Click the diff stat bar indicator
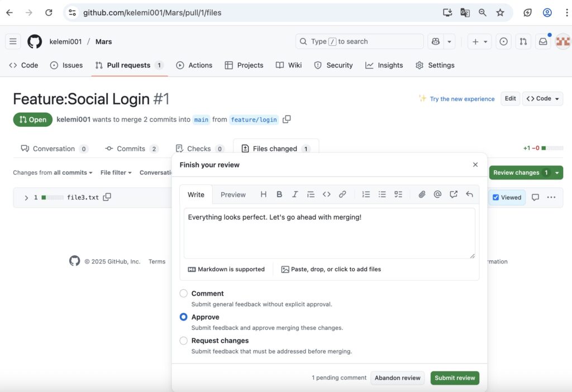This screenshot has height=392, width=572. click(551, 149)
